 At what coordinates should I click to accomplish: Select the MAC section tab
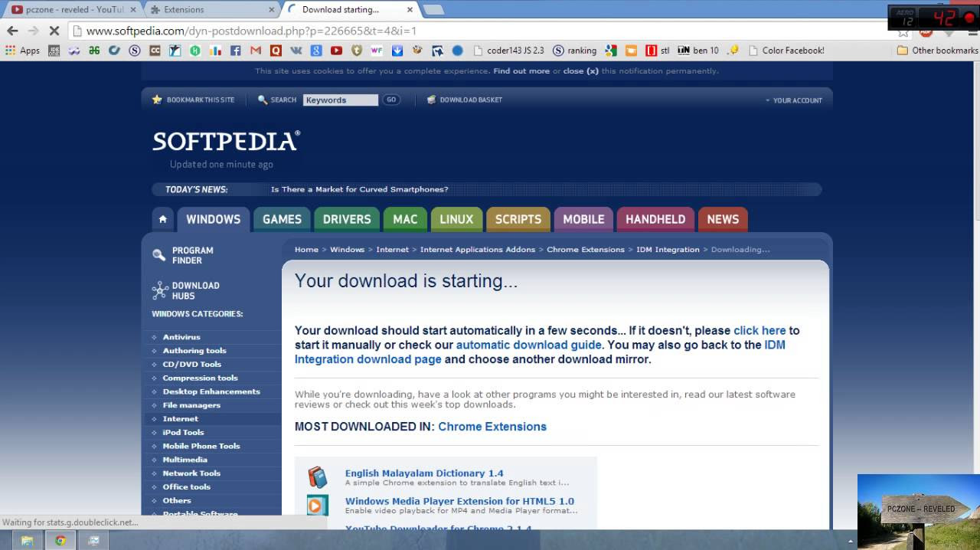tap(405, 219)
